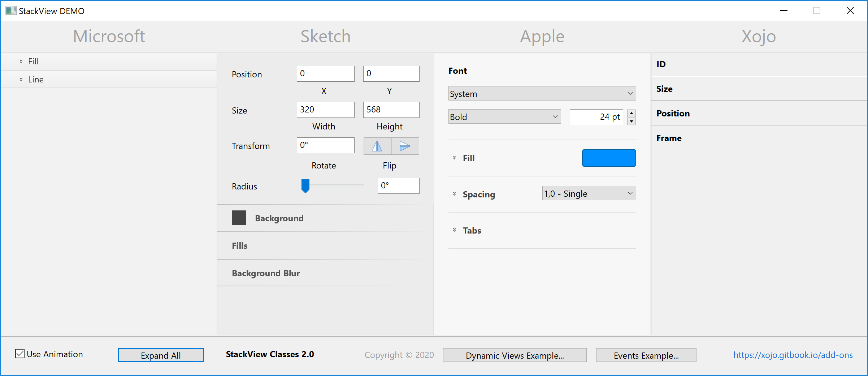Image resolution: width=868 pixels, height=376 pixels.
Task: Expand the Line row in Microsoft column
Action: pos(108,80)
